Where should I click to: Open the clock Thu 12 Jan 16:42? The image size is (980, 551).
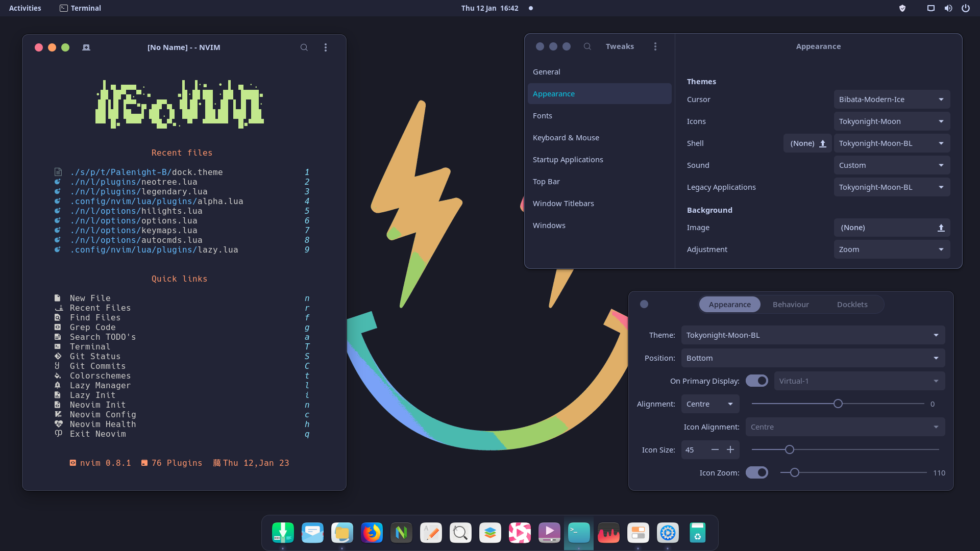(x=489, y=8)
